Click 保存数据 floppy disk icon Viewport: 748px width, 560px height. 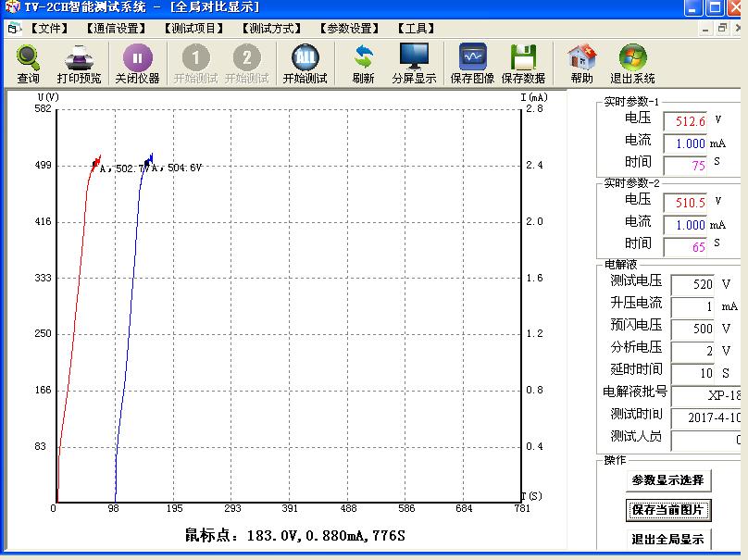[523, 63]
